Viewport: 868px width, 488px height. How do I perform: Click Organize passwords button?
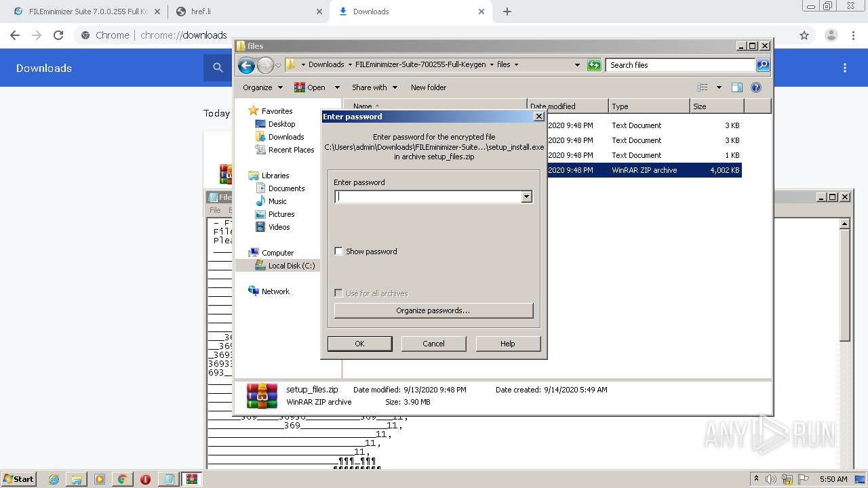pyautogui.click(x=433, y=310)
